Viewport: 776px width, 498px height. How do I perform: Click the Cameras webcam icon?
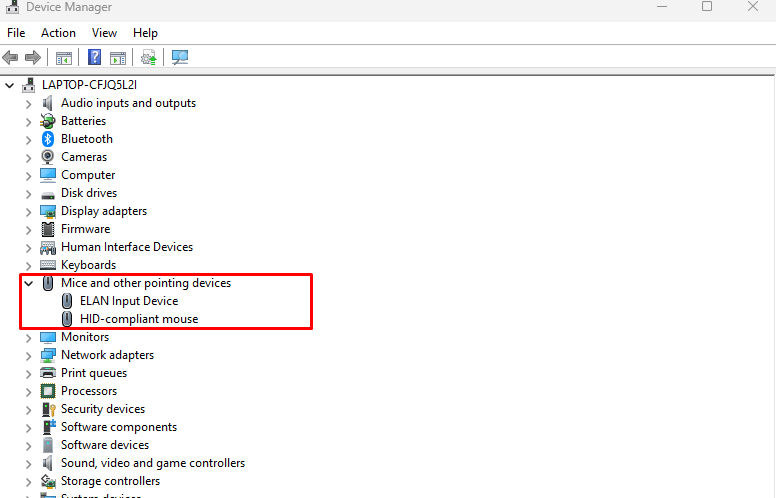[48, 157]
